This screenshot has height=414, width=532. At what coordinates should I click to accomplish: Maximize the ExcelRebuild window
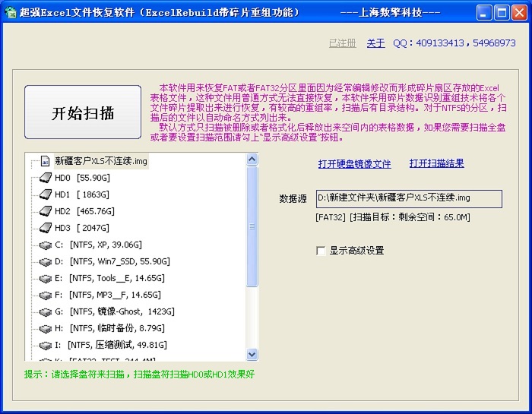coord(502,13)
